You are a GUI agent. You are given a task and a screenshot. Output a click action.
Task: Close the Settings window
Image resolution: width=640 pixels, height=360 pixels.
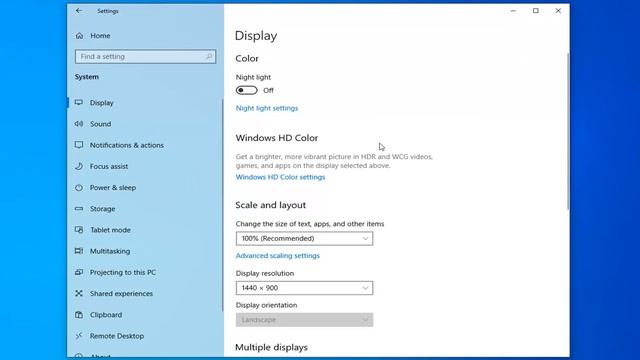click(x=558, y=11)
